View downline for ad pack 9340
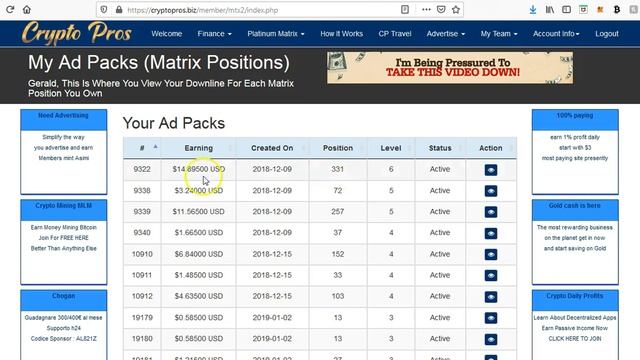 coord(491,233)
